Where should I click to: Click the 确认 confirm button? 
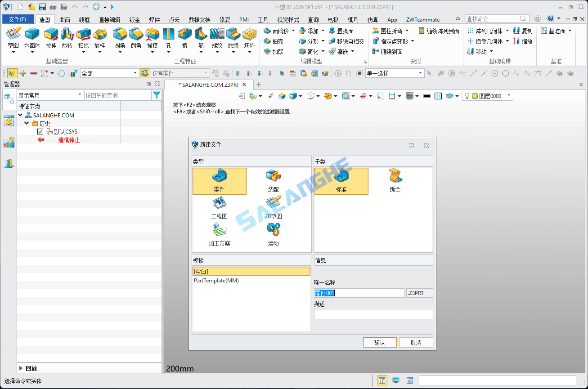point(379,343)
